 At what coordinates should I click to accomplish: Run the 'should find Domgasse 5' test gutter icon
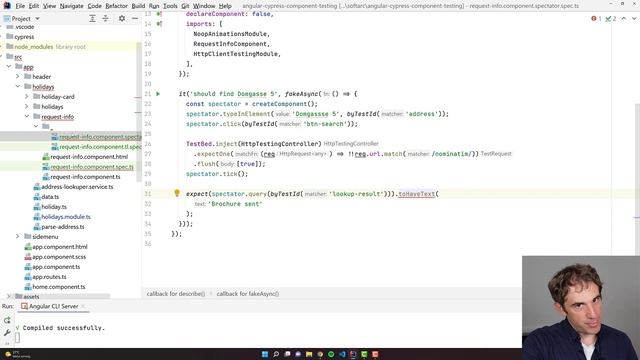click(x=158, y=94)
